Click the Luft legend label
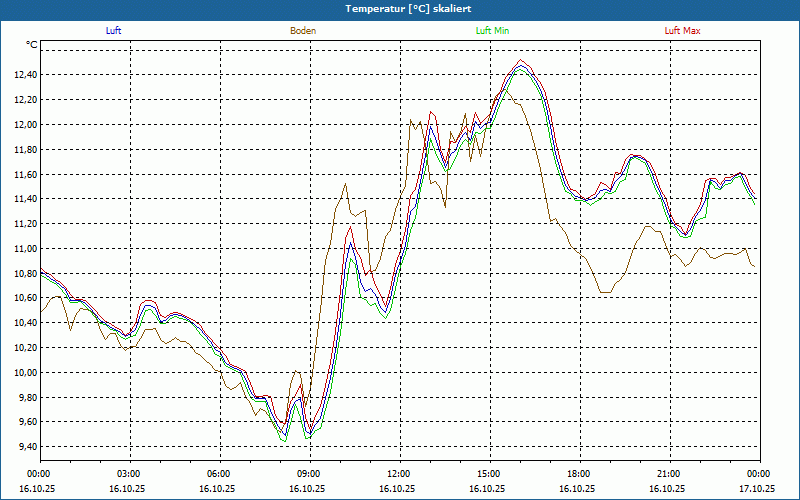Image resolution: width=800 pixels, height=500 pixels. pos(114,31)
